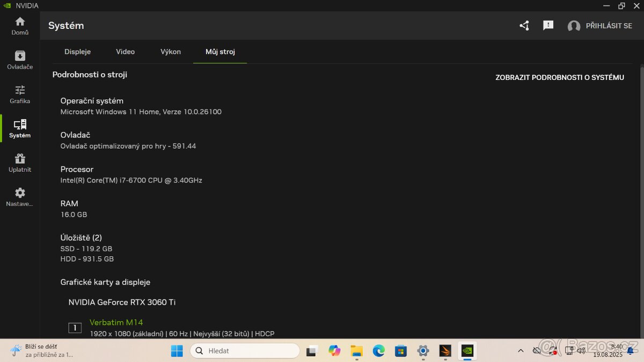Click PŘIHLÁSIT SE to sign in

(601, 25)
